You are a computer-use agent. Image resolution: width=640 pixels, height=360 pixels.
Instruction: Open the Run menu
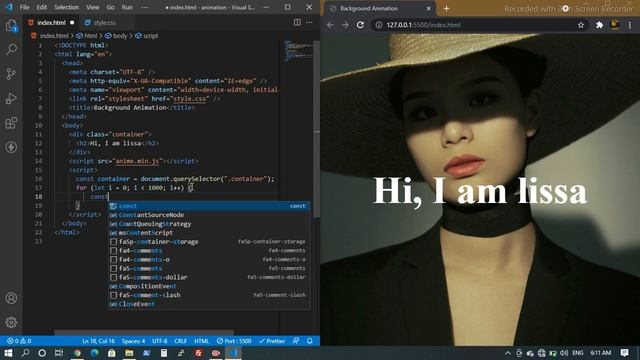[x=127, y=7]
